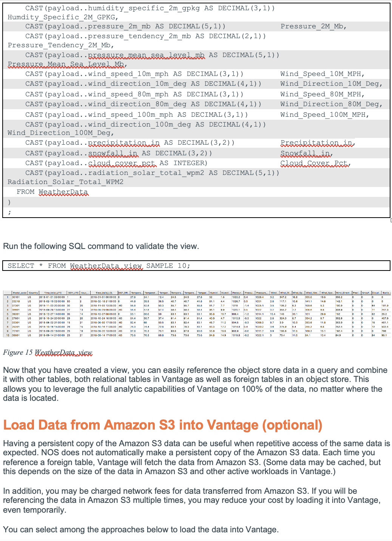Screen dimensions: 392x541
Task: Click the Time_Valid_UTC column header
Action: [x=53, y=292]
